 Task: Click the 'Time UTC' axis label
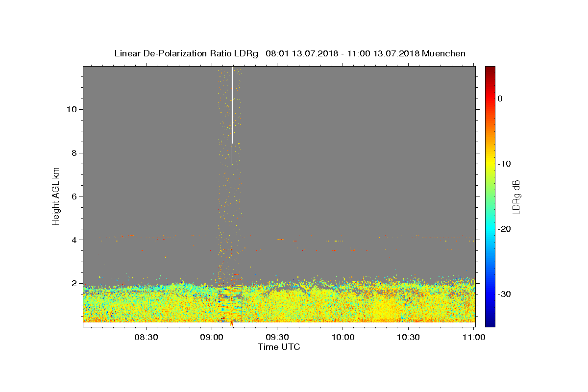point(279,347)
